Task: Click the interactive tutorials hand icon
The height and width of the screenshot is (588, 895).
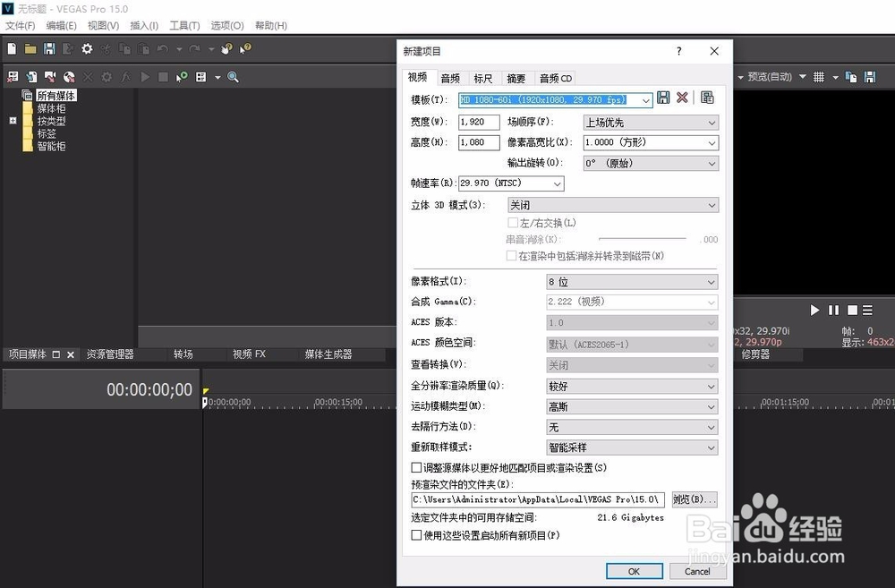Action: pos(226,49)
